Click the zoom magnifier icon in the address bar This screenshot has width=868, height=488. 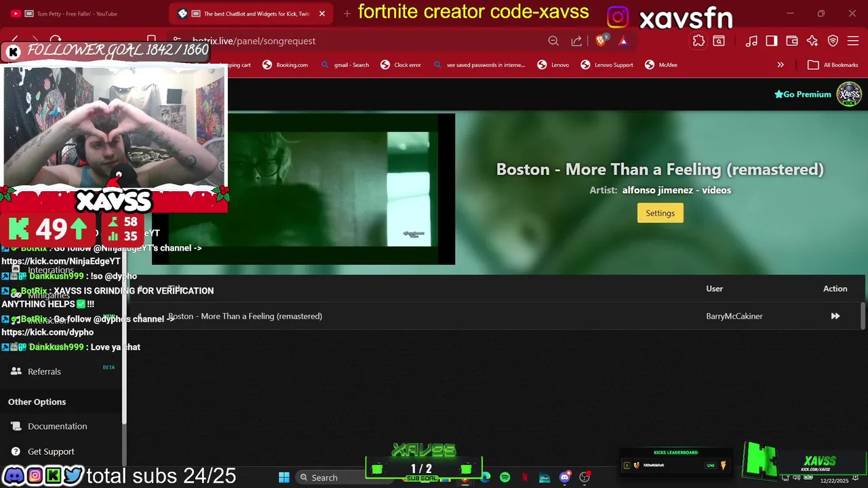(553, 41)
